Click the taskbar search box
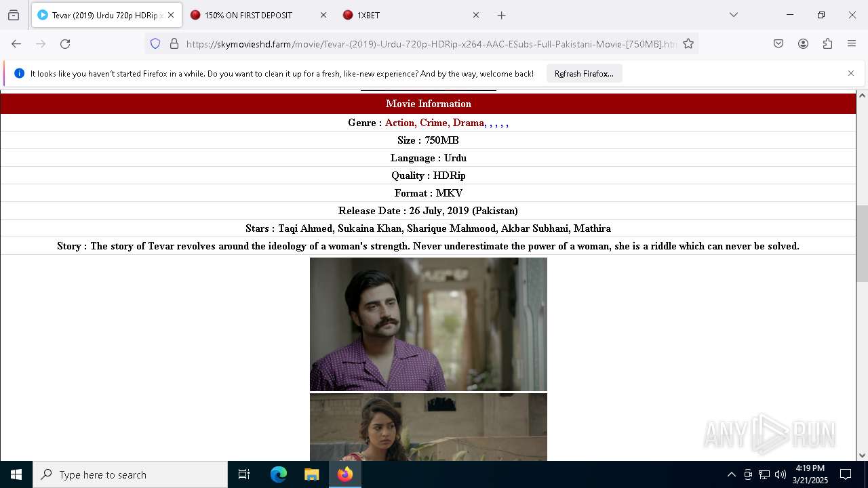 tap(130, 474)
